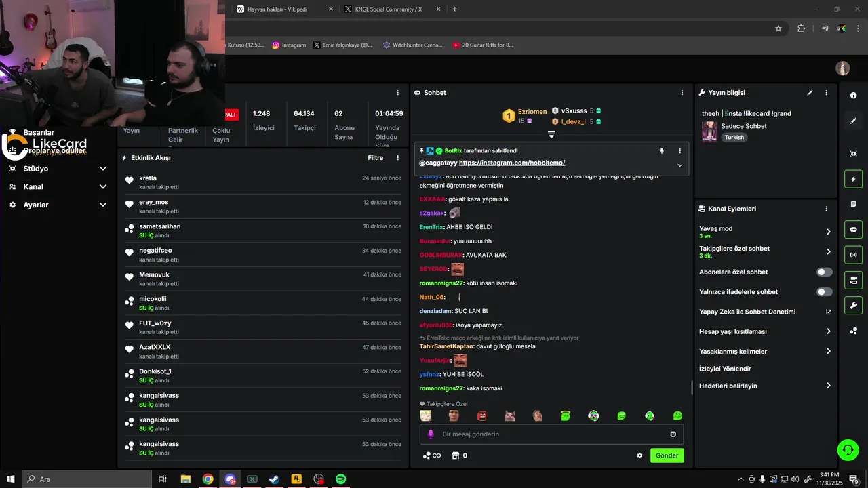The height and width of the screenshot is (488, 868).
Task: Open pinned message three-dot options
Action: 679,151
